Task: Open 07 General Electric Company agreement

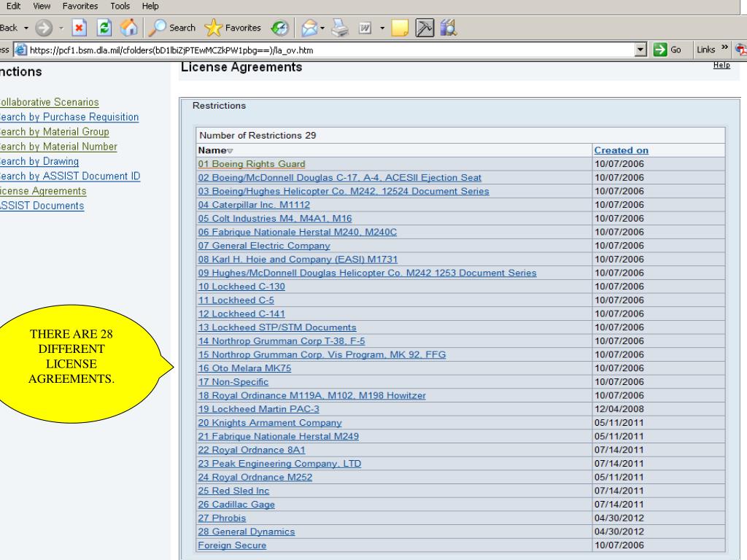Action: click(x=264, y=246)
